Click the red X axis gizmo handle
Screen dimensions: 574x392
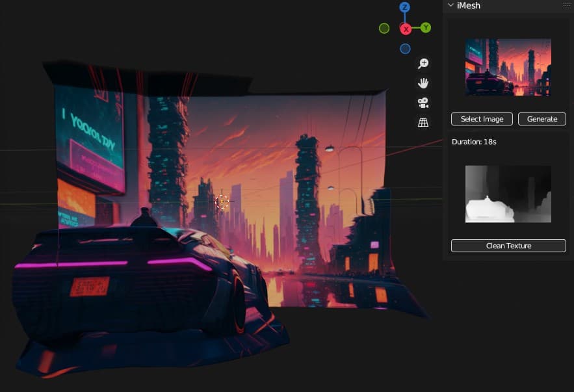point(406,29)
